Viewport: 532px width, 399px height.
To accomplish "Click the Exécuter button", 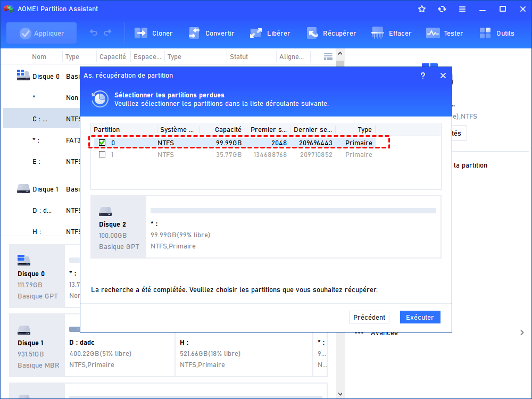I will pyautogui.click(x=420, y=317).
